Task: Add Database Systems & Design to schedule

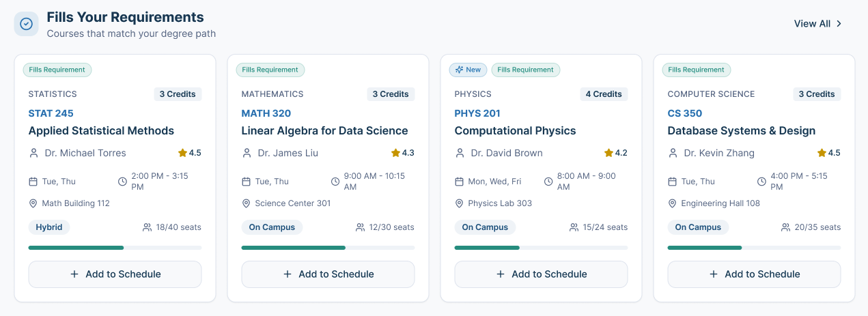Action: 754,274
